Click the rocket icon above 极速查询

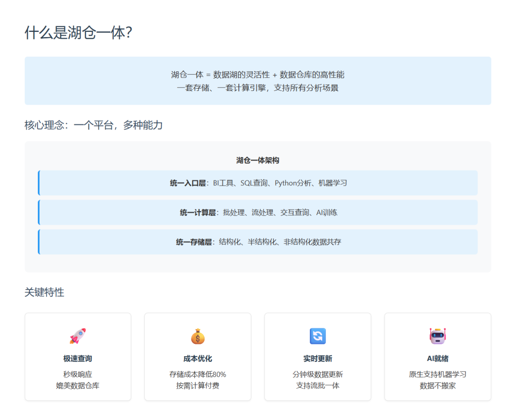(78, 336)
